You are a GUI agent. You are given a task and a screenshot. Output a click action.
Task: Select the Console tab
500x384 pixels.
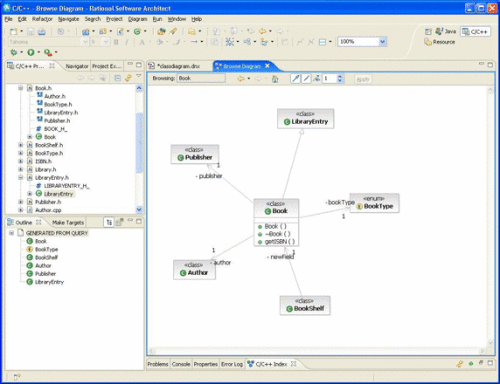pos(181,364)
